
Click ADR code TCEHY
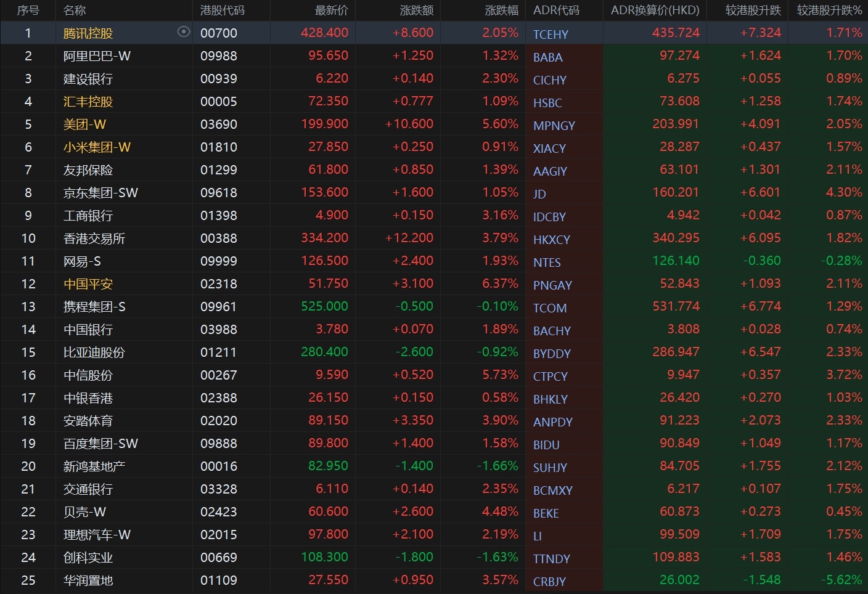click(x=551, y=35)
